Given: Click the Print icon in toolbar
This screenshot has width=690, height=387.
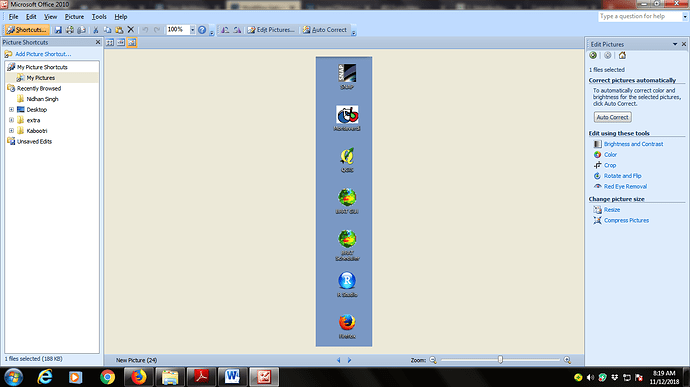Looking at the screenshot, I should tap(70, 30).
